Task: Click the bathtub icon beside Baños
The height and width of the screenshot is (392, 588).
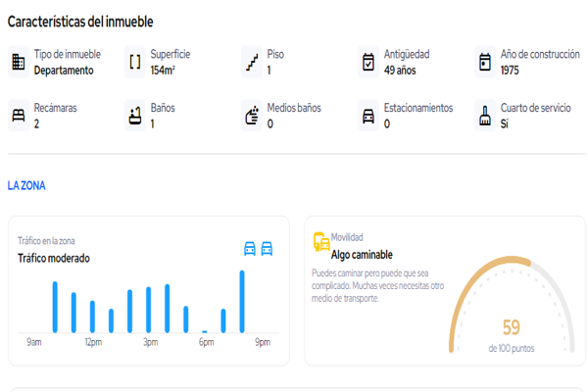Action: pyautogui.click(x=135, y=116)
